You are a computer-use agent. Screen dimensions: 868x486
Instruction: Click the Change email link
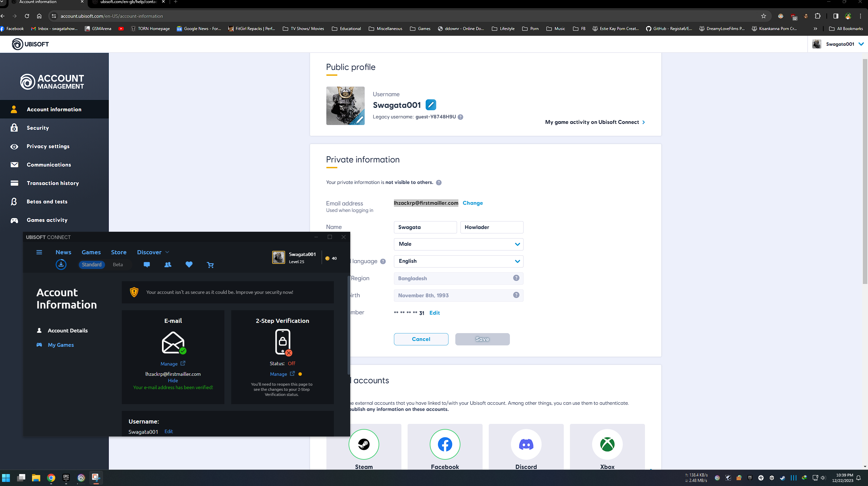click(x=473, y=203)
